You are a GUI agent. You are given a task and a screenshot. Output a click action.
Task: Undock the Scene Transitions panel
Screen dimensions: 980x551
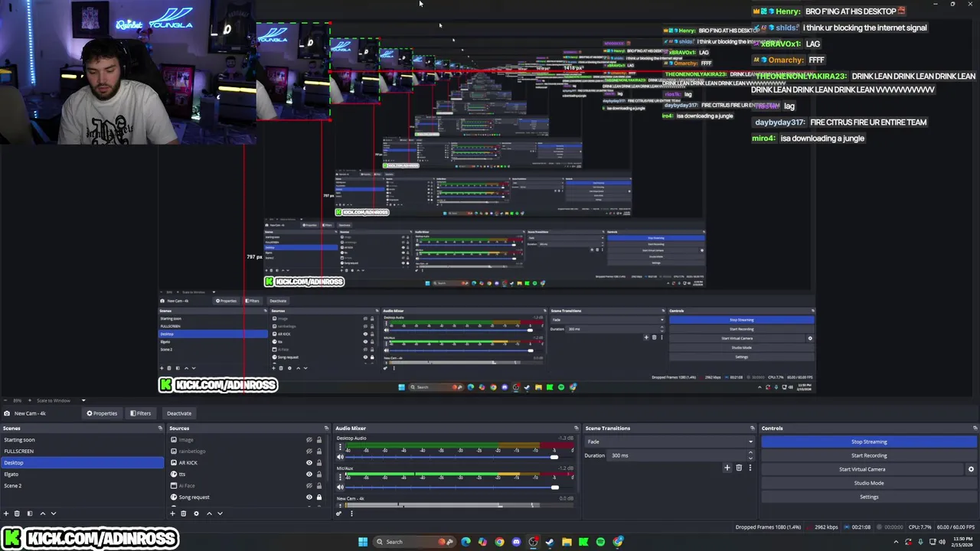click(x=753, y=428)
